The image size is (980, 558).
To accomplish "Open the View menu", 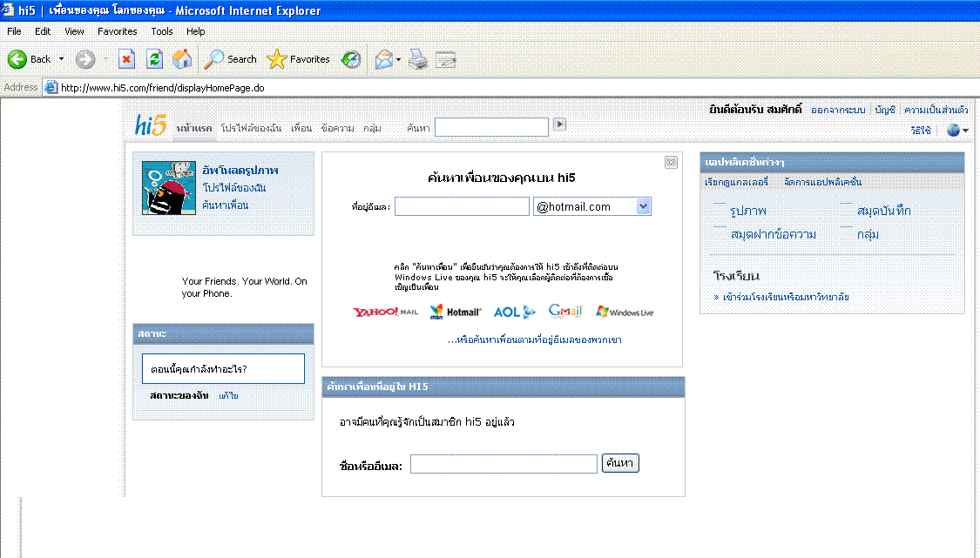I will tap(74, 31).
